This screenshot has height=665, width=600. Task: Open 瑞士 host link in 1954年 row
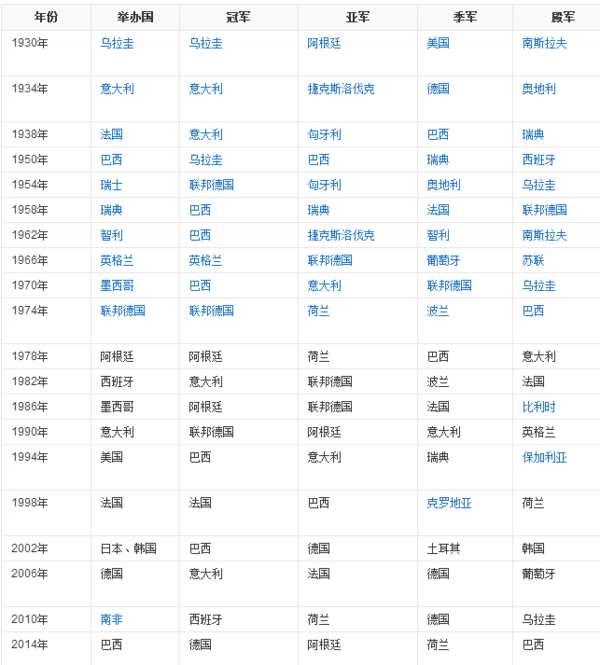(x=112, y=185)
